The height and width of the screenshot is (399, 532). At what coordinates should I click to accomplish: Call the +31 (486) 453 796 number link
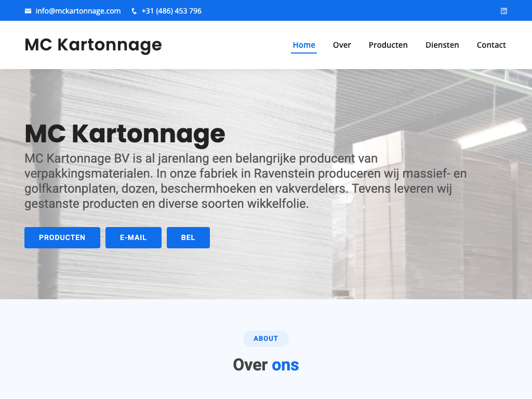(x=171, y=11)
